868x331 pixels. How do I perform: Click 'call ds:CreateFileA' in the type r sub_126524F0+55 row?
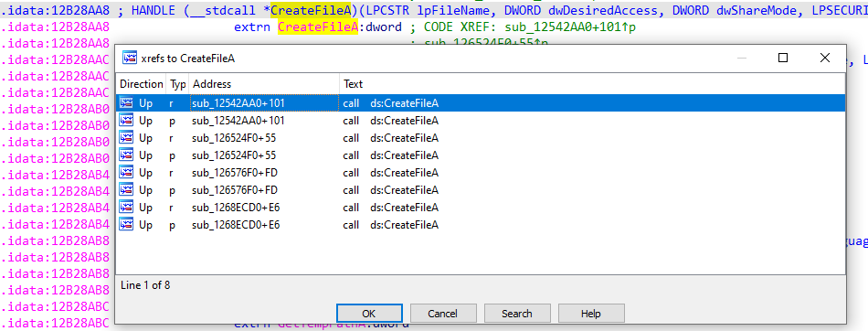tap(391, 137)
